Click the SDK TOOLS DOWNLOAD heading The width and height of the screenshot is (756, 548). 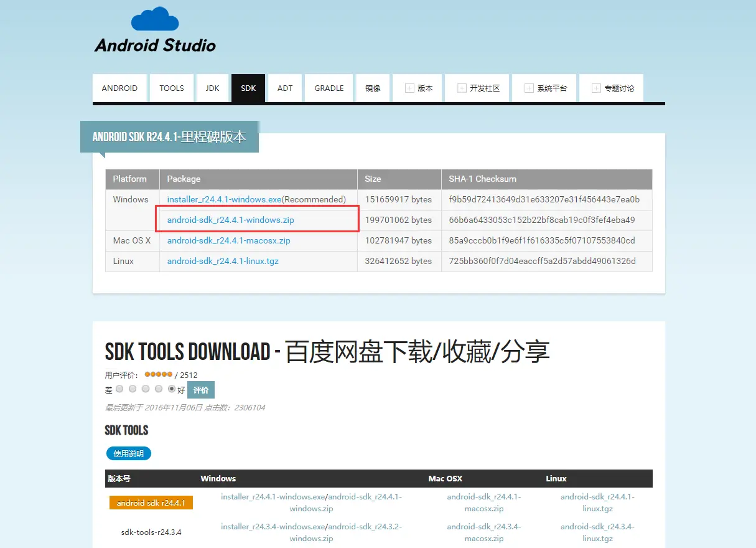pyautogui.click(x=327, y=352)
